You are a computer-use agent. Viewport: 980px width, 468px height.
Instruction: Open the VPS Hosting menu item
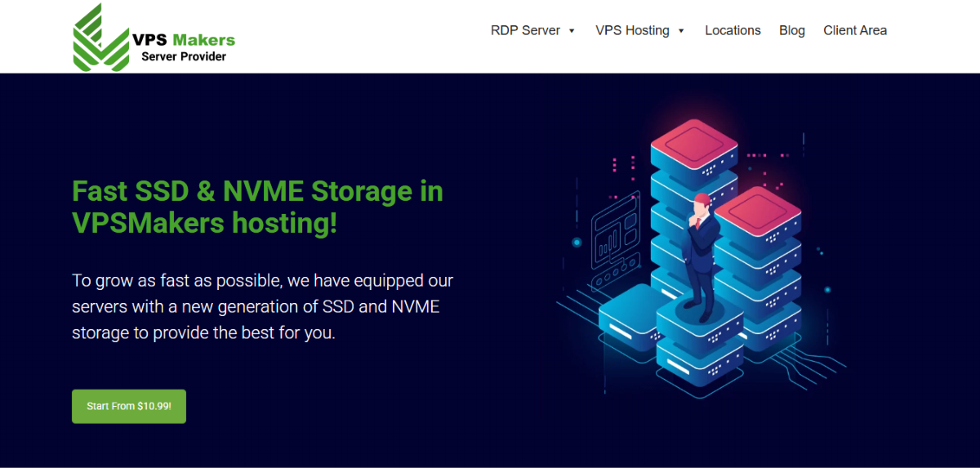pos(632,30)
